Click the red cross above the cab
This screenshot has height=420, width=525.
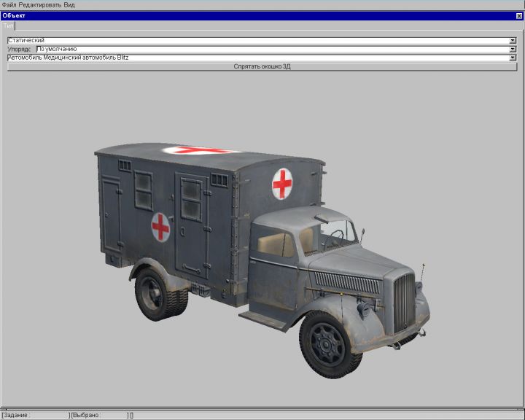(x=282, y=183)
